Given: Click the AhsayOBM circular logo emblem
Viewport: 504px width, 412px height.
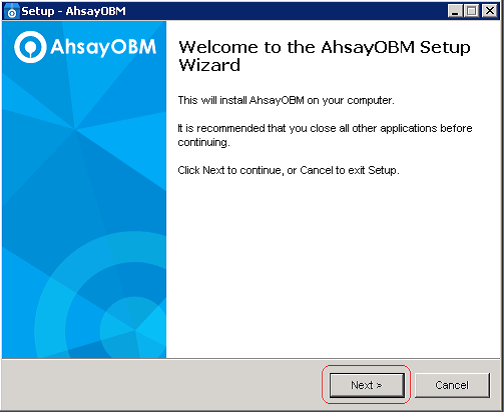Looking at the screenshot, I should click(x=30, y=47).
